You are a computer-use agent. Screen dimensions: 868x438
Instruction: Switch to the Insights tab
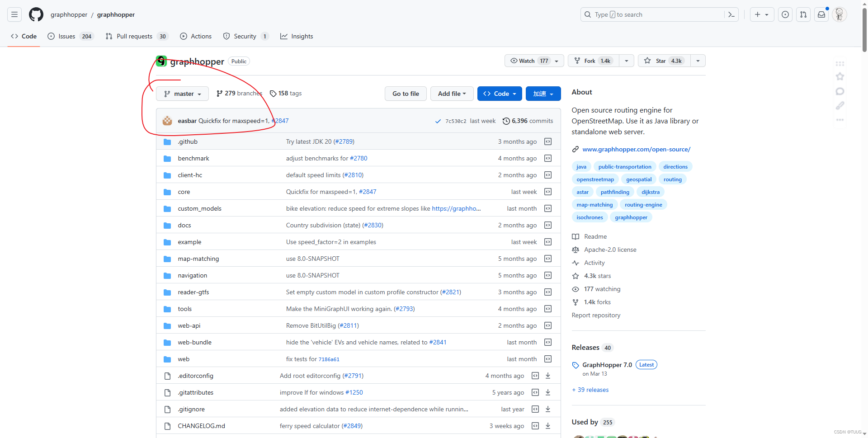[x=297, y=36]
